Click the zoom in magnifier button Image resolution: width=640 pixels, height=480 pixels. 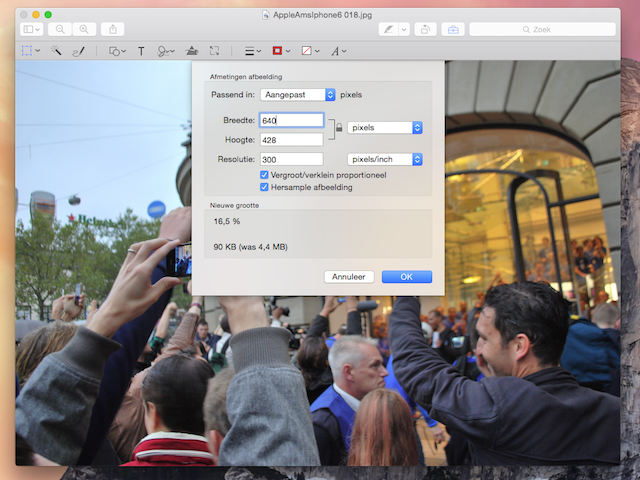[84, 30]
